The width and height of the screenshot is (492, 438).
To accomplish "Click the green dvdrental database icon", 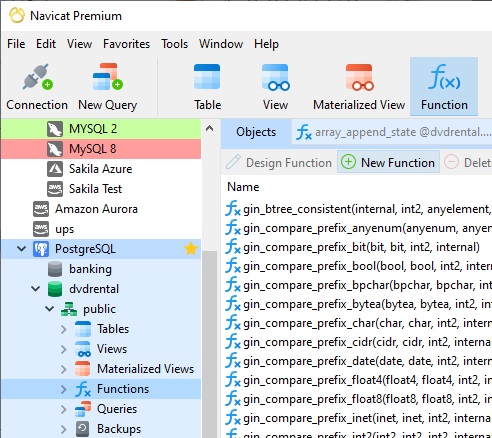I will point(55,289).
